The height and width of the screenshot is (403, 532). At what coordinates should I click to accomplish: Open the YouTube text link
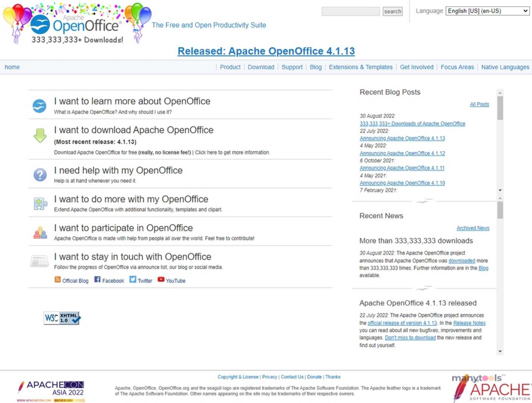(176, 281)
